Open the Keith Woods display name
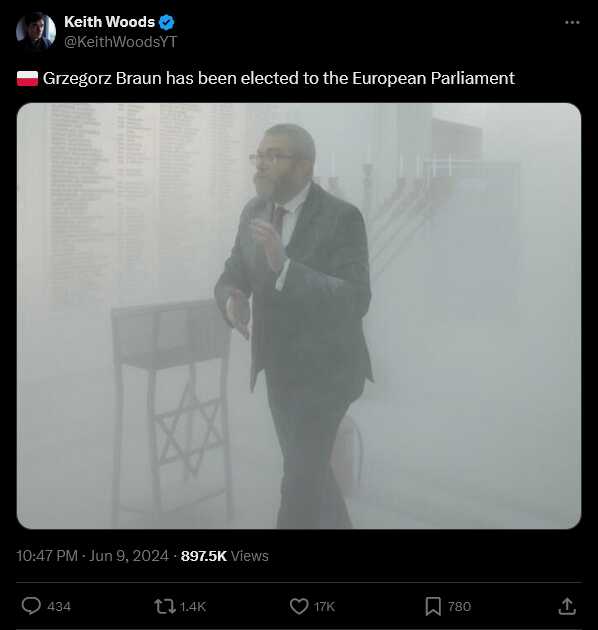Viewport: 598px width, 630px height. (x=109, y=22)
